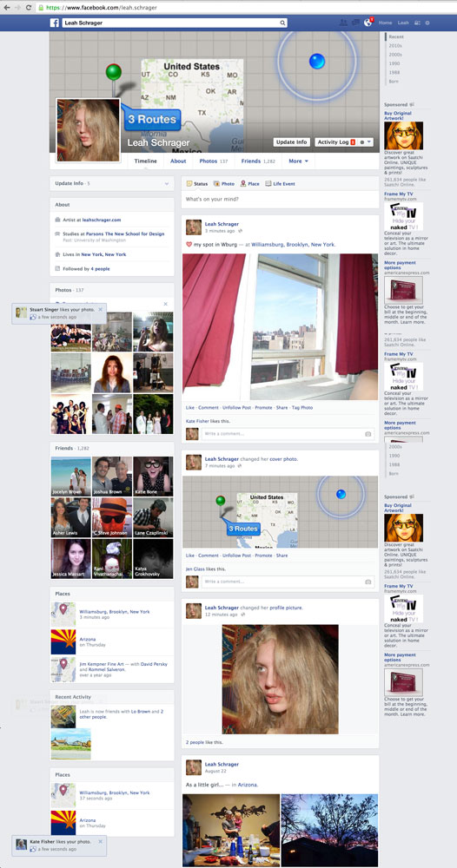457x868 pixels.
Task: Switch to the About tab
Action: pos(178,161)
